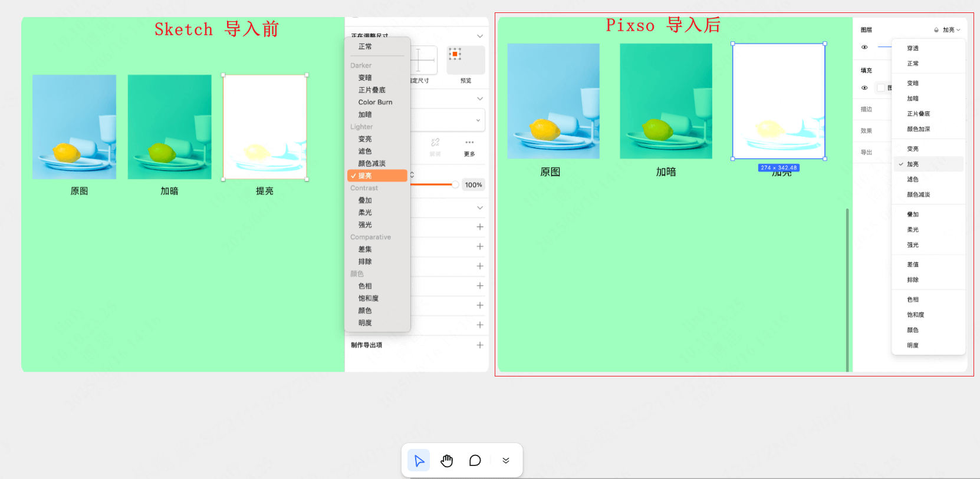Select the Move (arrow) tool
The width and height of the screenshot is (980, 479).
coord(419,461)
